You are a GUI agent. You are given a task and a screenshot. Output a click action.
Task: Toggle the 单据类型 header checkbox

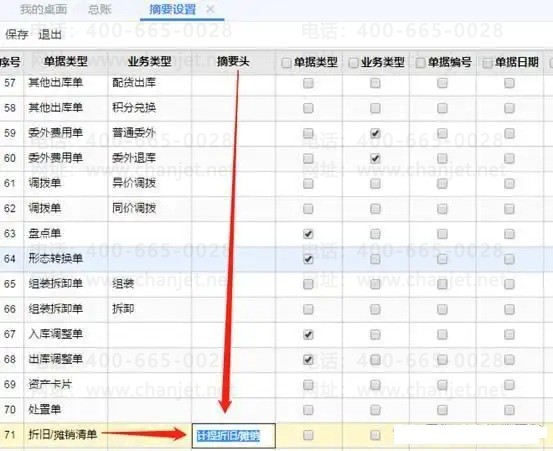(x=286, y=63)
